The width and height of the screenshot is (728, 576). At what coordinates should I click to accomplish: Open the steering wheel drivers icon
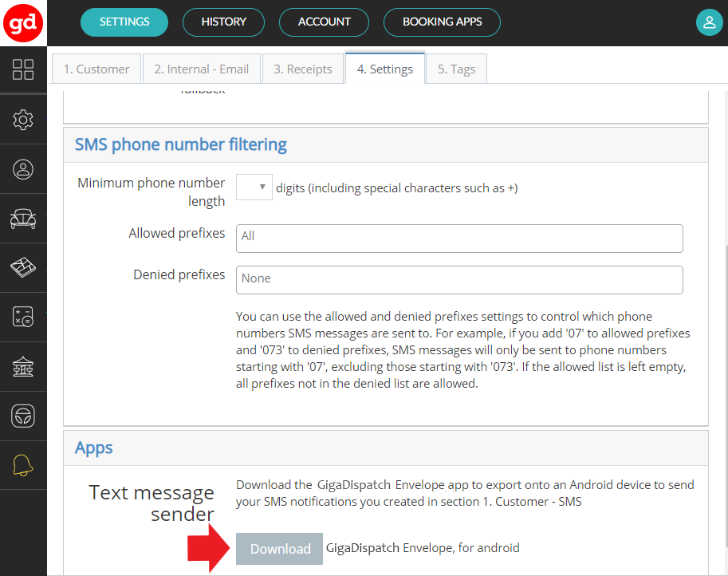(23, 416)
